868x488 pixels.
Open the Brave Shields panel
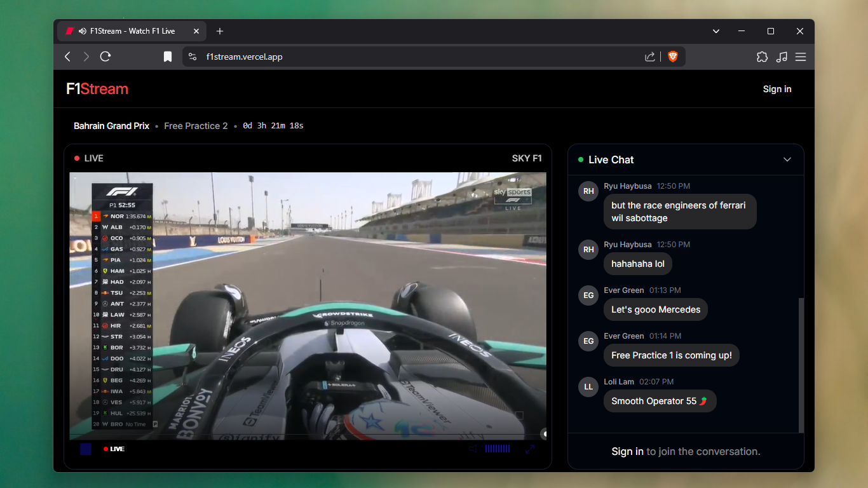click(673, 57)
